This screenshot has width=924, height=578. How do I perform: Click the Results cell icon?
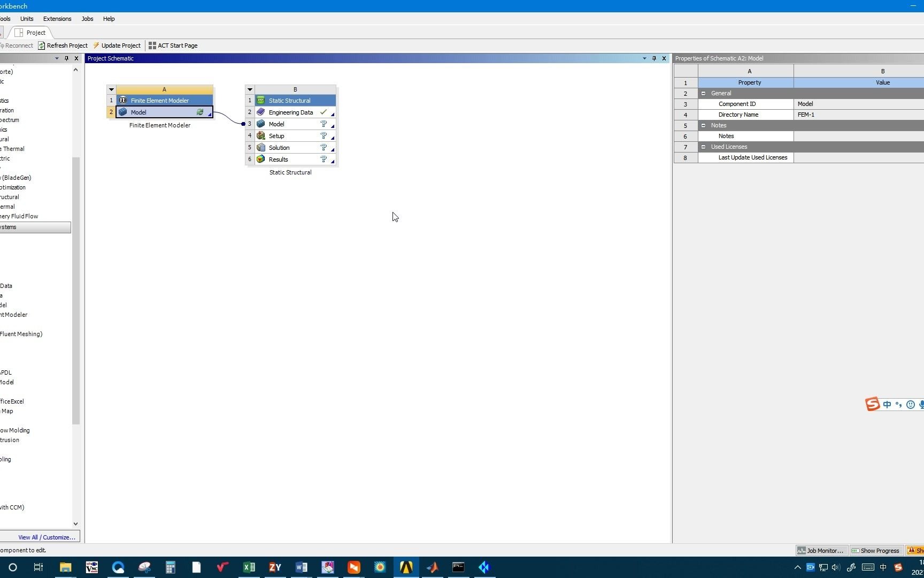tap(261, 159)
